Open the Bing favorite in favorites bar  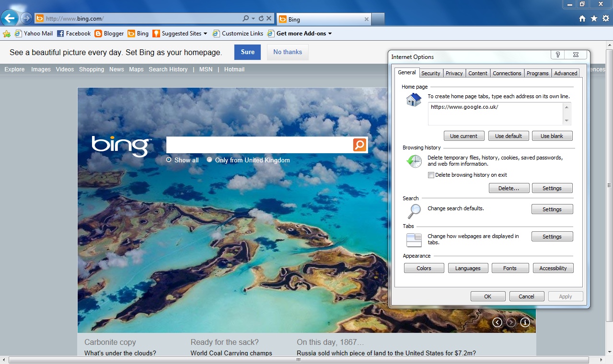point(138,34)
